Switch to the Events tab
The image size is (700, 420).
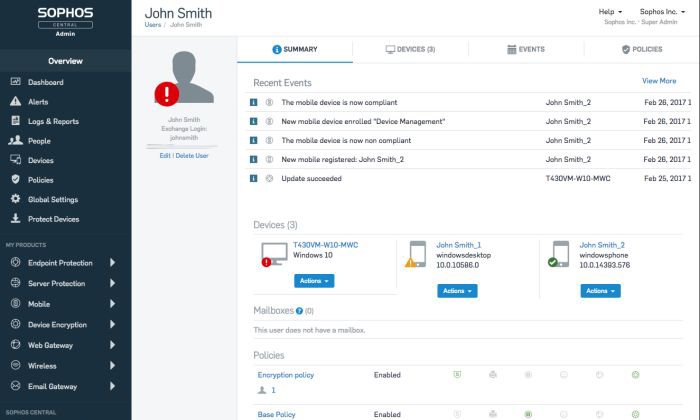526,49
